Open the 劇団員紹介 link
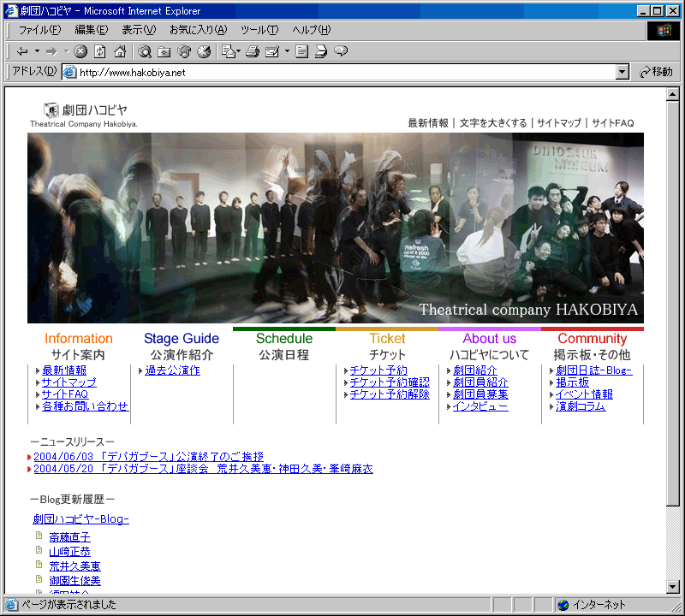The width and height of the screenshot is (685, 616). pos(480,382)
